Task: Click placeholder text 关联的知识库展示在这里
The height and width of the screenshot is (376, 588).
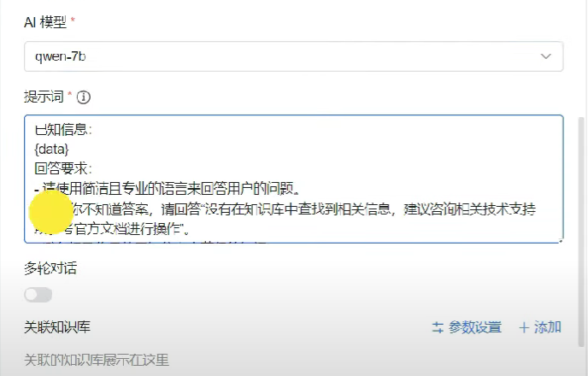Action: [x=97, y=361]
